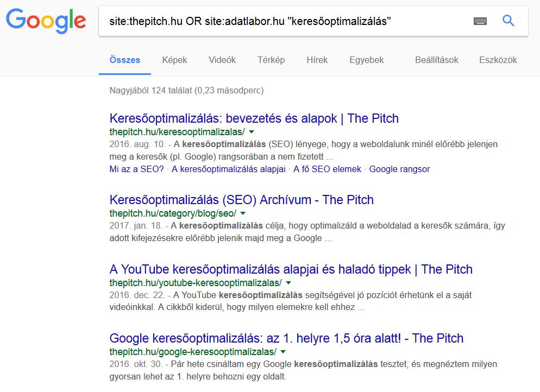
Task: Click the '2016. aug. 10.' result date
Action: 138,144
